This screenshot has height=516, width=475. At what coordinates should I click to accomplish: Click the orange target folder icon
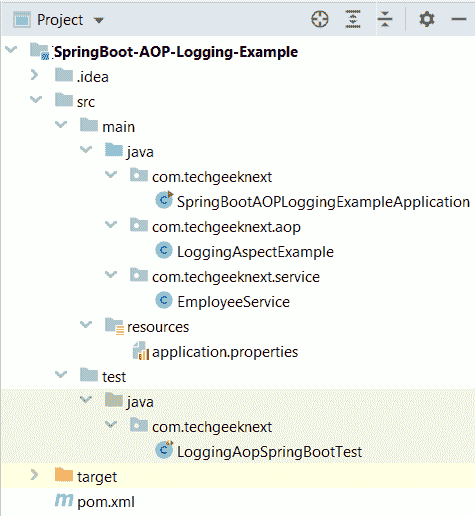coord(64,475)
